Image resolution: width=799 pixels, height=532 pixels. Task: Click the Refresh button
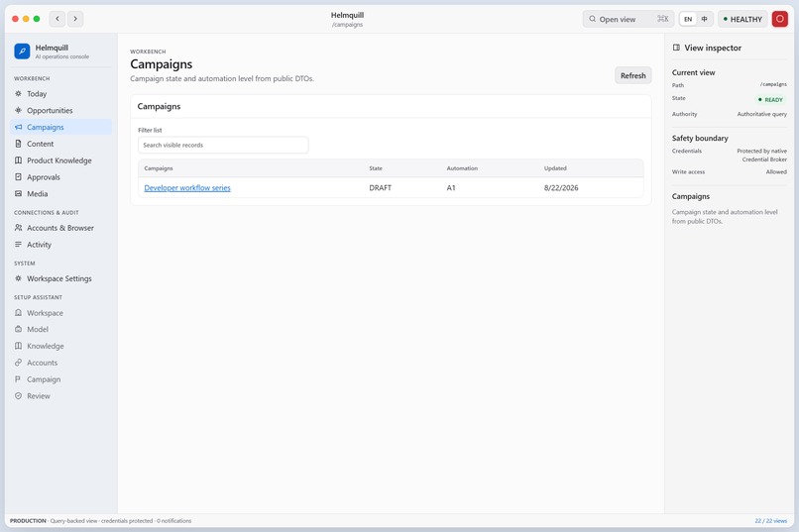[x=632, y=75]
